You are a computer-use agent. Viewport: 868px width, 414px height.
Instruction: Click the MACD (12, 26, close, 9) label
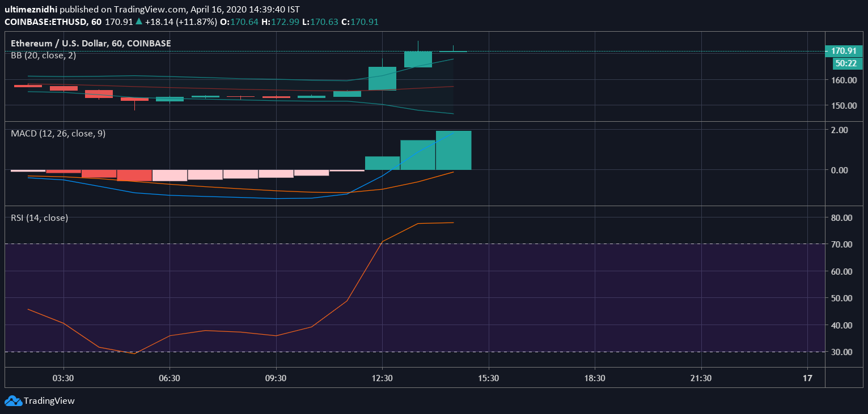pos(58,134)
